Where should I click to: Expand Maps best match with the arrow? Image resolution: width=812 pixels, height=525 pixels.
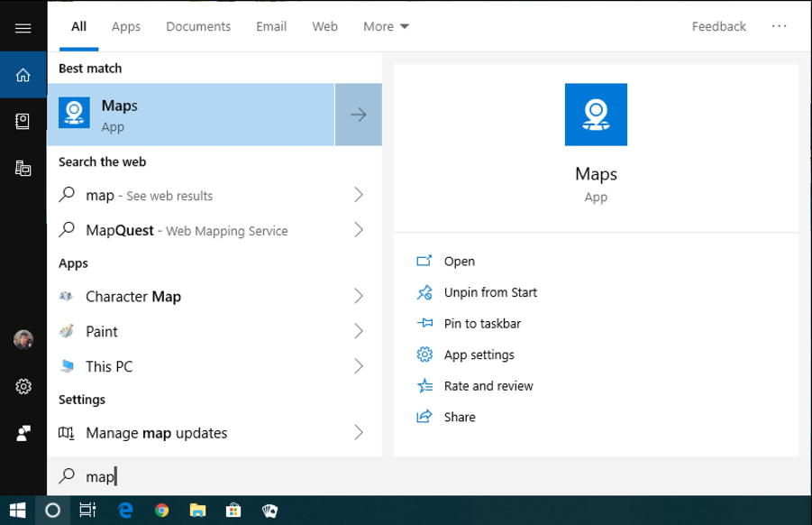click(359, 115)
